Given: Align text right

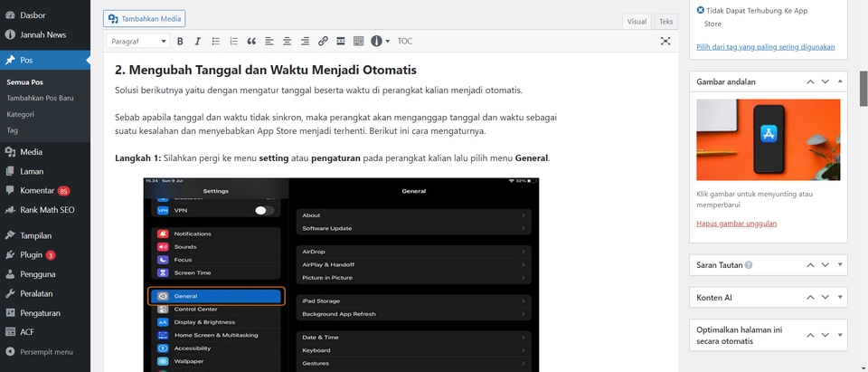Looking at the screenshot, I should coord(305,41).
